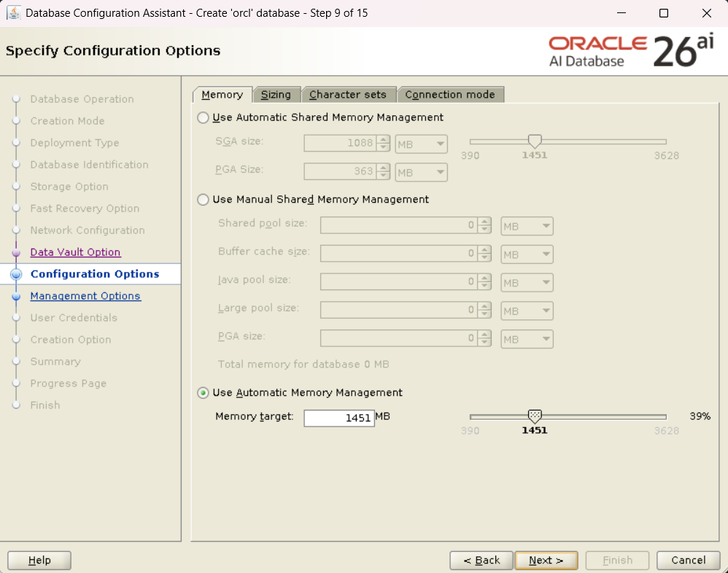Screen dimensions: 728x573
Task: Expand the Shared pool size unit dropdown
Action: 527,226
